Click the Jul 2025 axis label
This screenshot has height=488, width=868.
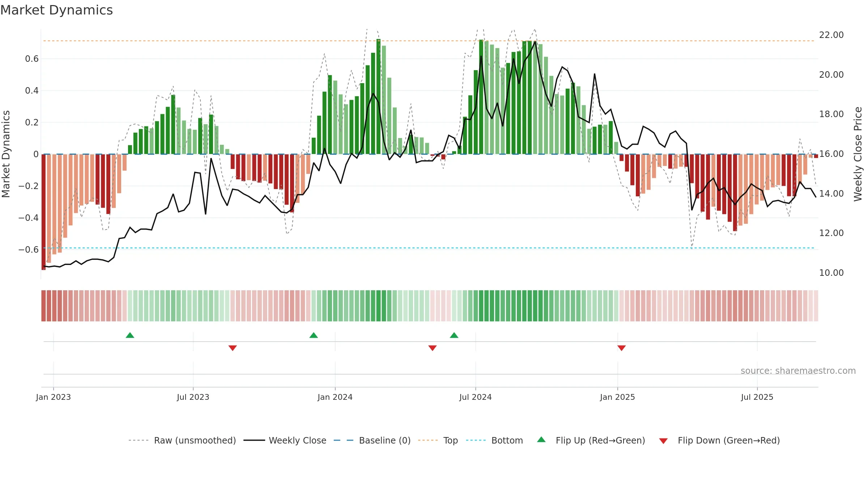pos(757,397)
